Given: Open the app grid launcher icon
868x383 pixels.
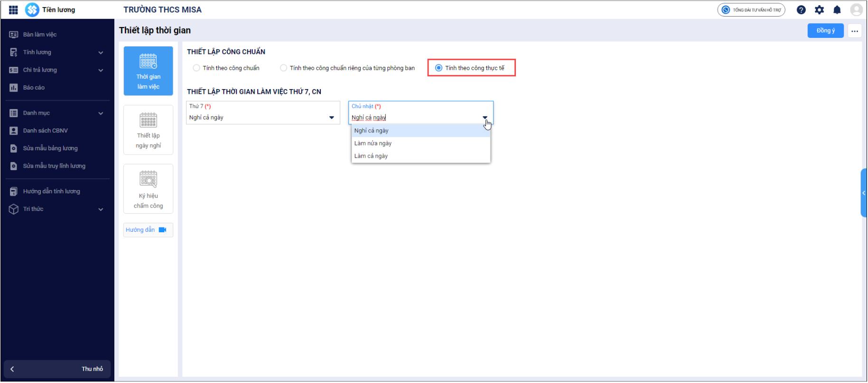Looking at the screenshot, I should tap(13, 10).
